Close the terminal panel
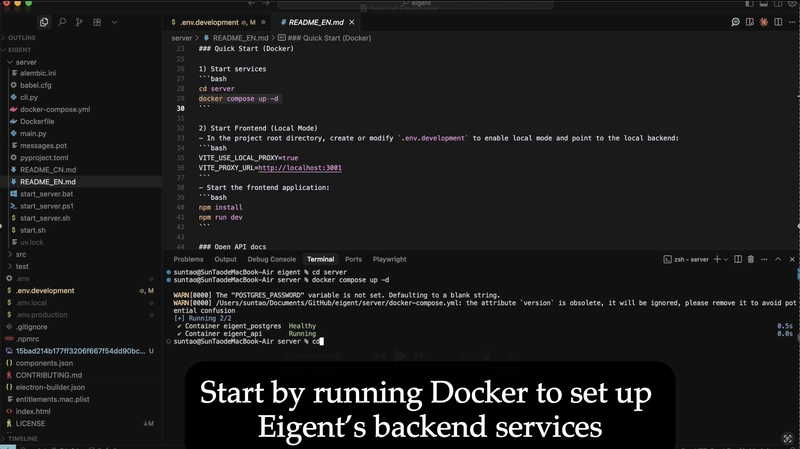The image size is (800, 449). (x=792, y=259)
